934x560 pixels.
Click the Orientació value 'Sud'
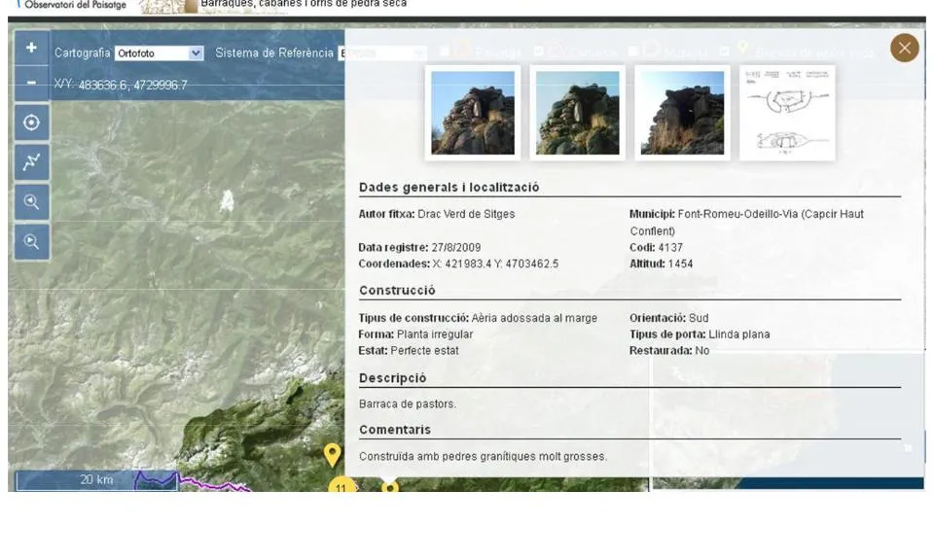(x=699, y=318)
